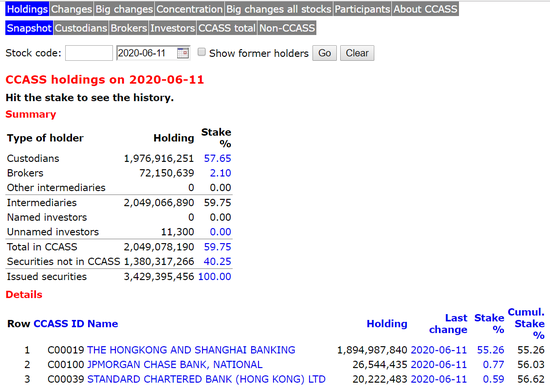Image resolution: width=550 pixels, height=388 pixels.
Task: Select the Details heading
Action: 24,295
